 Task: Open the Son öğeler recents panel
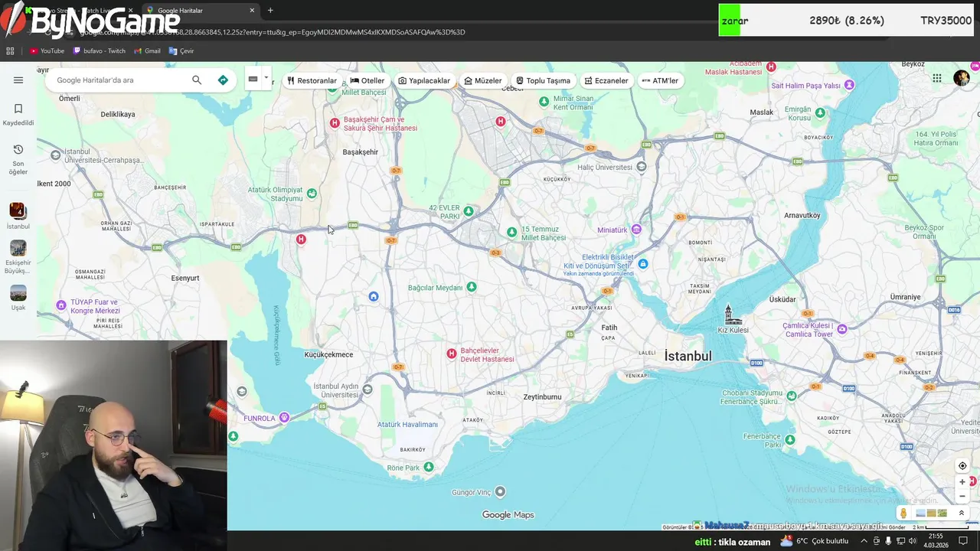(18, 159)
